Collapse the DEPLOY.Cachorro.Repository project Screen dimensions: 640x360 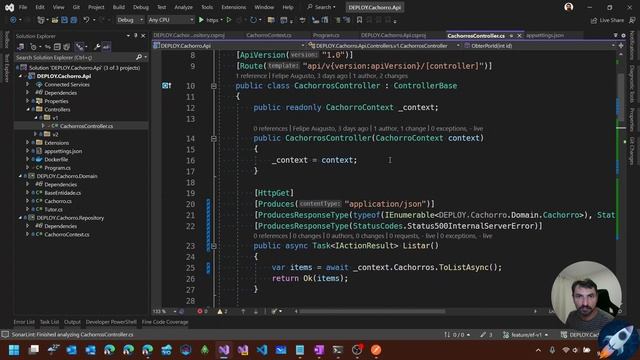tap(20, 218)
